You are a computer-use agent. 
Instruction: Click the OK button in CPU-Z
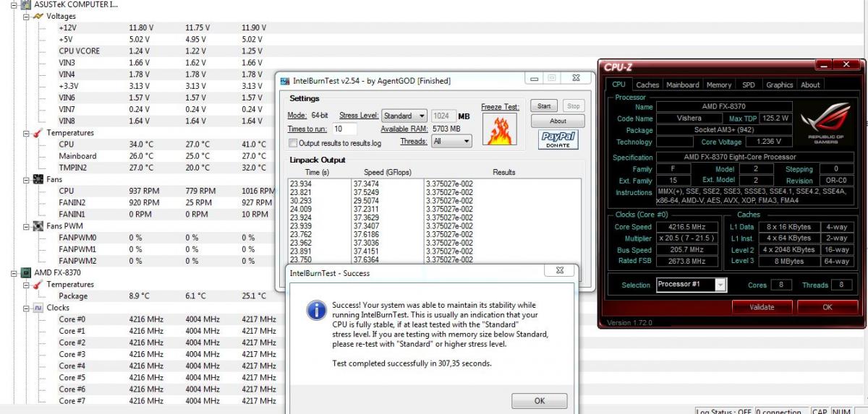point(827,306)
